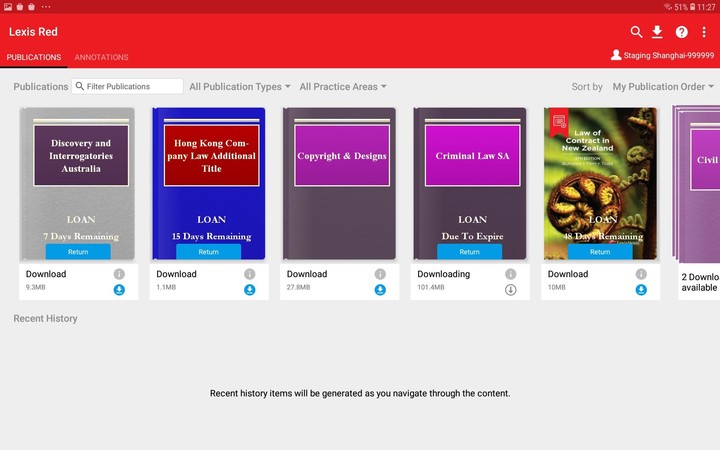Click the Filter Publications search field

tap(132, 87)
